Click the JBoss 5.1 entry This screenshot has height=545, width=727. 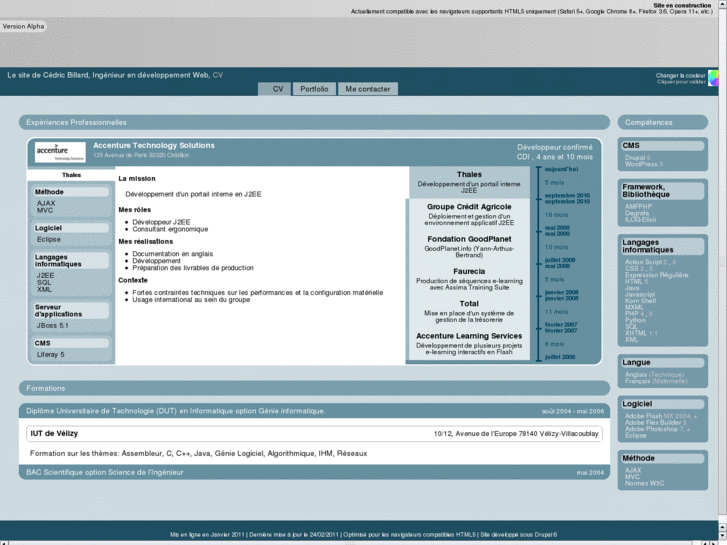coord(52,326)
